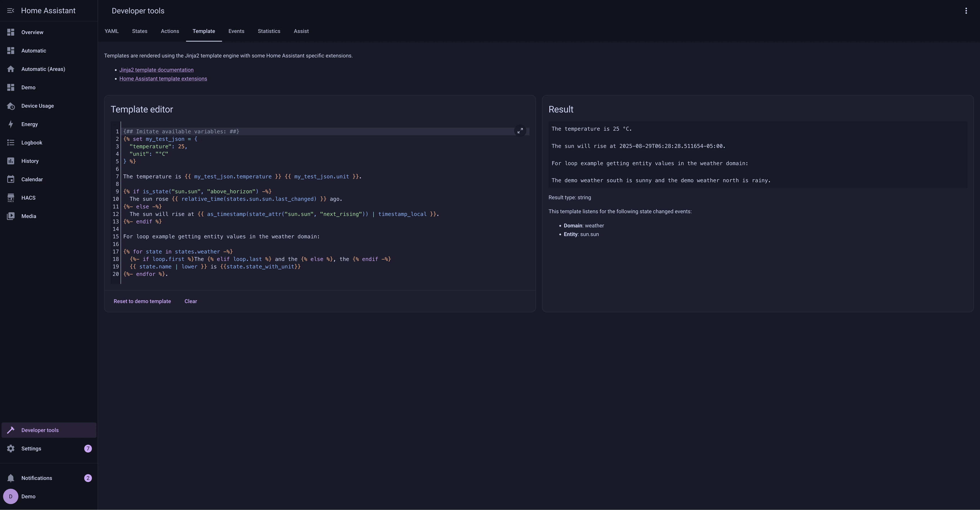This screenshot has height=510, width=980.
Task: Click the Automatic dashboard icon
Action: [11, 51]
